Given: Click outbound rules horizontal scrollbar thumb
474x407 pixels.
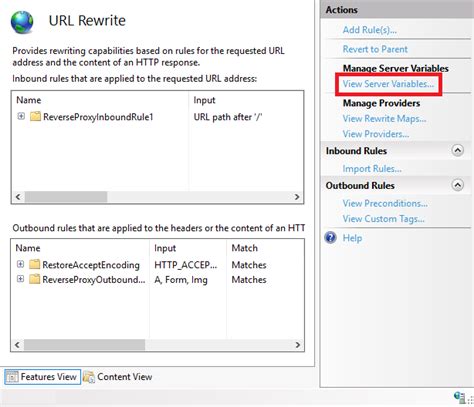Looking at the screenshot, I should pos(84,345).
